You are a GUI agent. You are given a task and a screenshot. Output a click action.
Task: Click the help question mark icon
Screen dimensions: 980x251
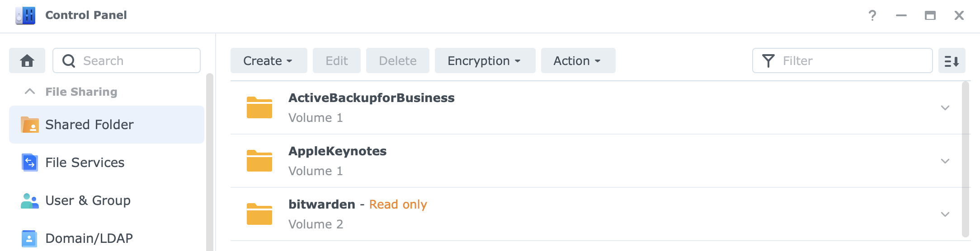coord(872,15)
